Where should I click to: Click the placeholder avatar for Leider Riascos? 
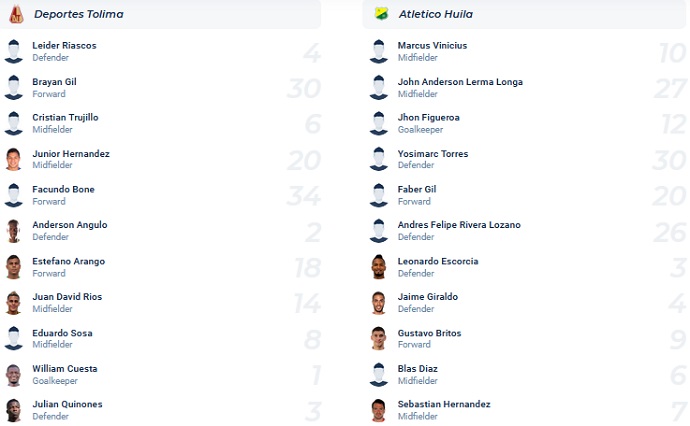coord(14,52)
